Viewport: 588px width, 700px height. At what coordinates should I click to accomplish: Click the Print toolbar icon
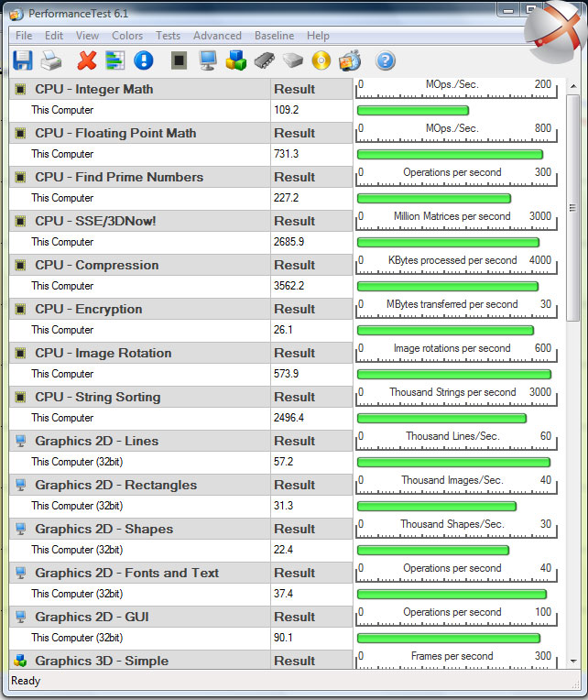tap(51, 60)
